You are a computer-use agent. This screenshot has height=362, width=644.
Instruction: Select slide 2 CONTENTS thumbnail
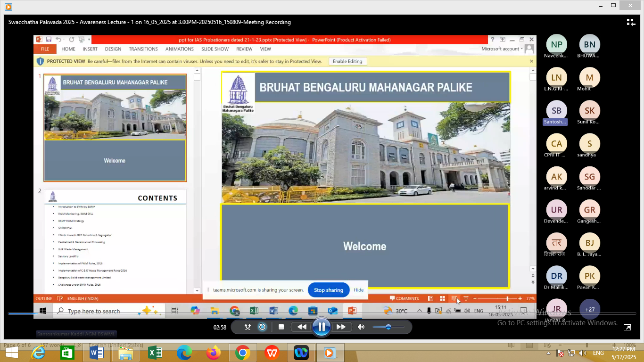[x=115, y=241]
